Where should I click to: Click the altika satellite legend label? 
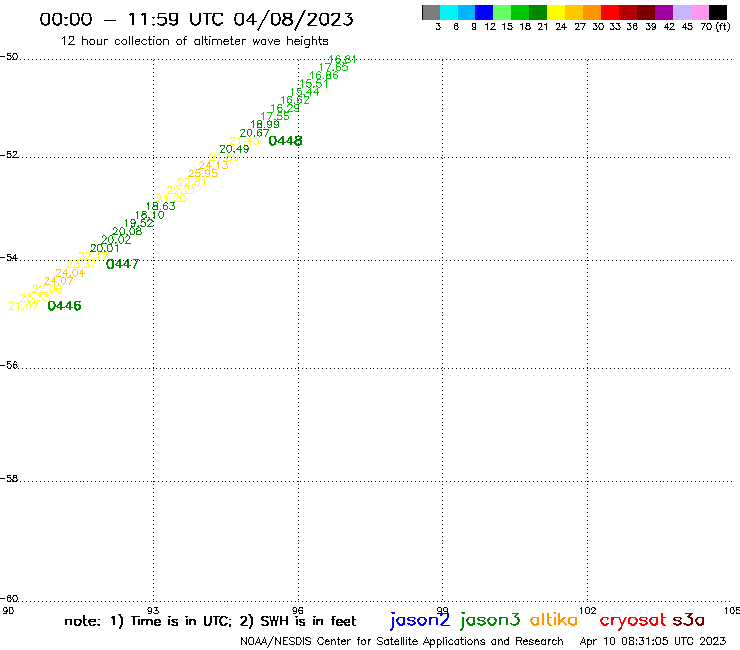(x=554, y=620)
